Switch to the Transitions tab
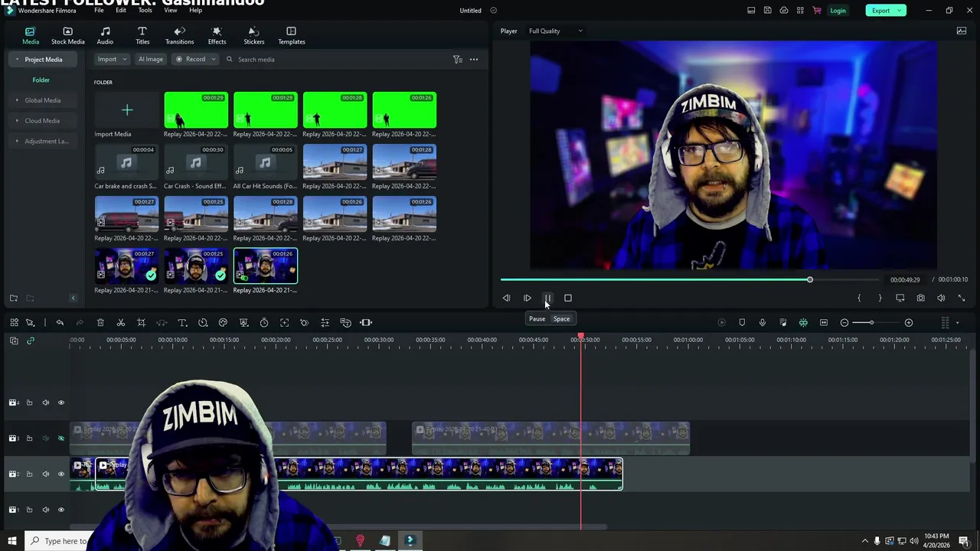This screenshot has width=980, height=551. tap(179, 36)
